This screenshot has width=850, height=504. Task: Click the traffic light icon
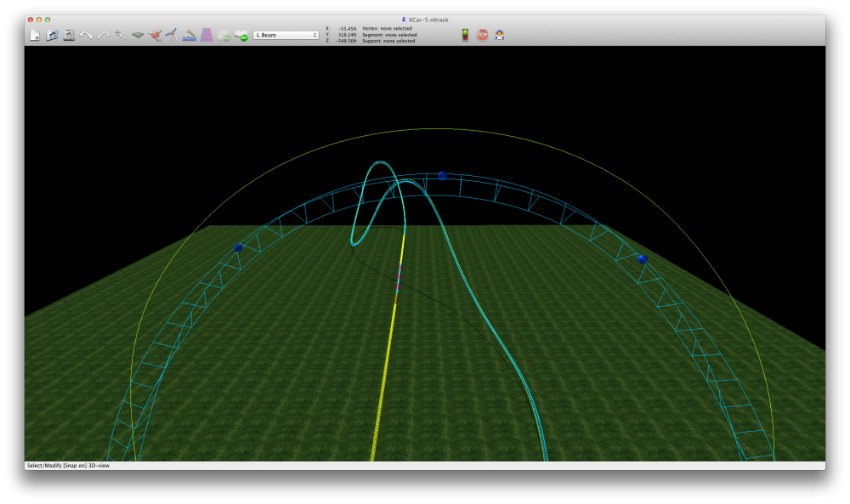[465, 35]
